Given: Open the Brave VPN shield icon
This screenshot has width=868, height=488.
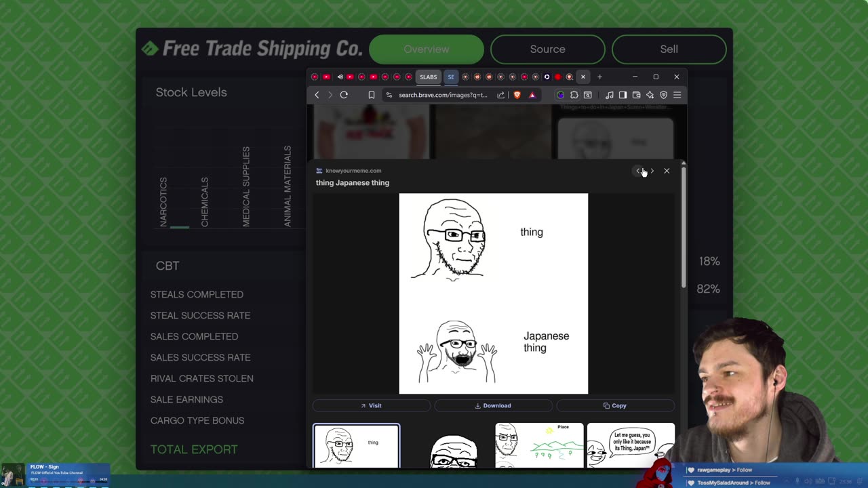Looking at the screenshot, I should coord(663,95).
